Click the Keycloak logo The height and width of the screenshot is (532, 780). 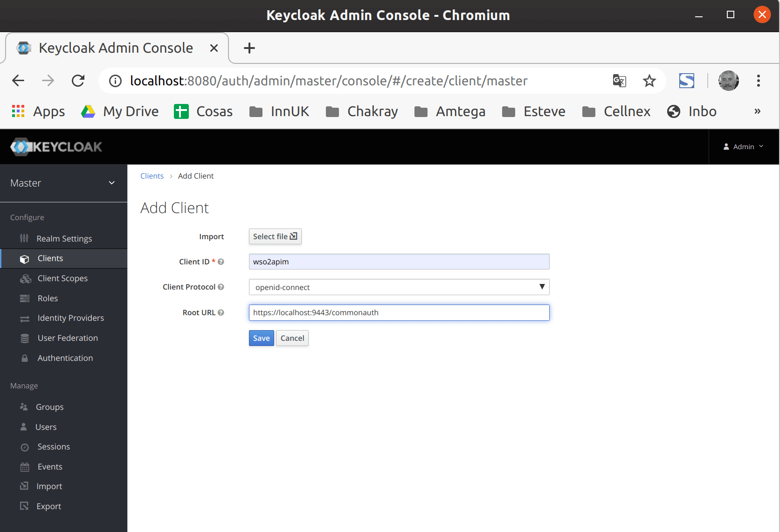(x=56, y=146)
